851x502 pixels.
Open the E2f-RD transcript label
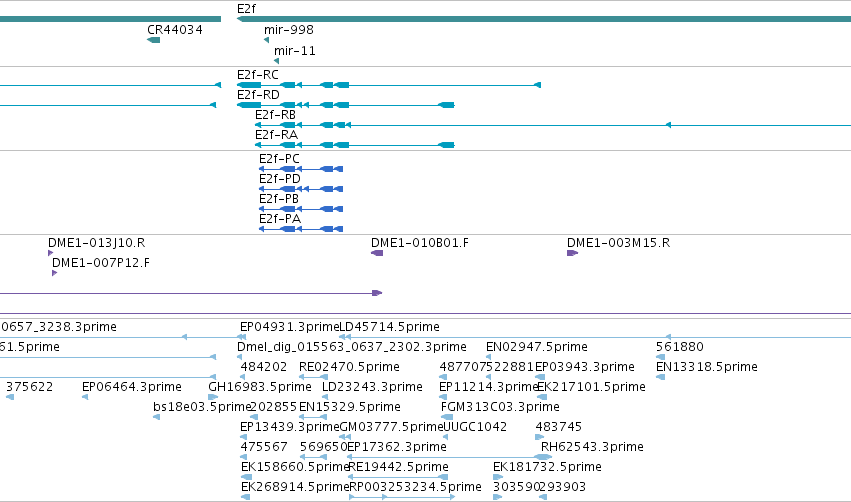point(258,95)
